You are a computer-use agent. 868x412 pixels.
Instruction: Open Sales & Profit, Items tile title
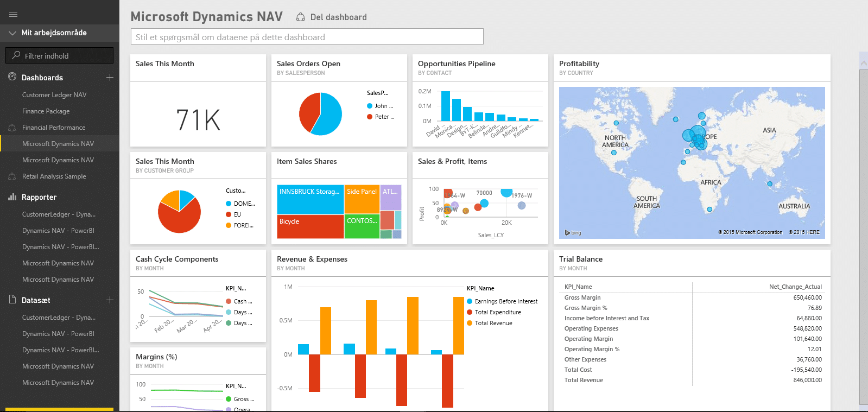click(452, 161)
